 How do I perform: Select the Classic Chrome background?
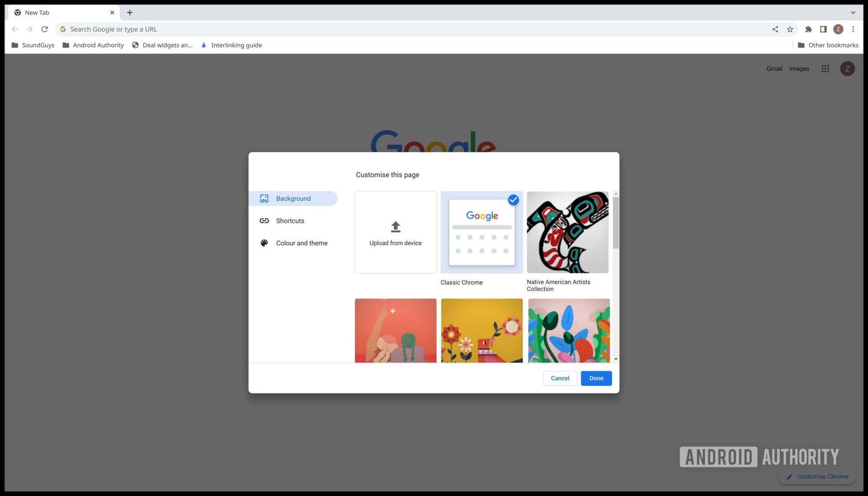pos(481,232)
